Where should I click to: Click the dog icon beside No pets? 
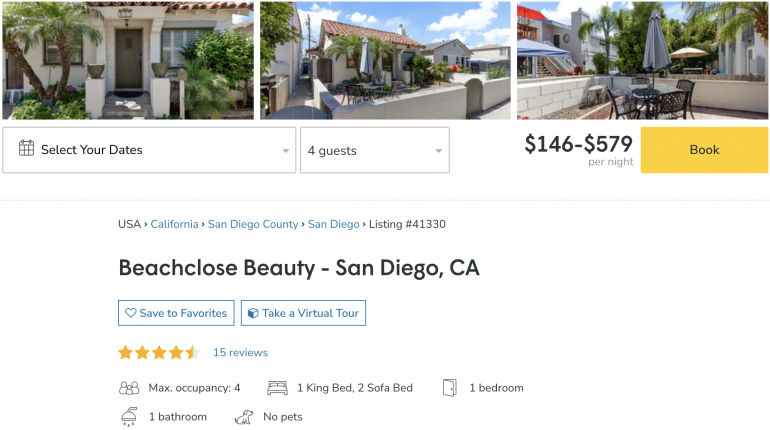pyautogui.click(x=244, y=417)
